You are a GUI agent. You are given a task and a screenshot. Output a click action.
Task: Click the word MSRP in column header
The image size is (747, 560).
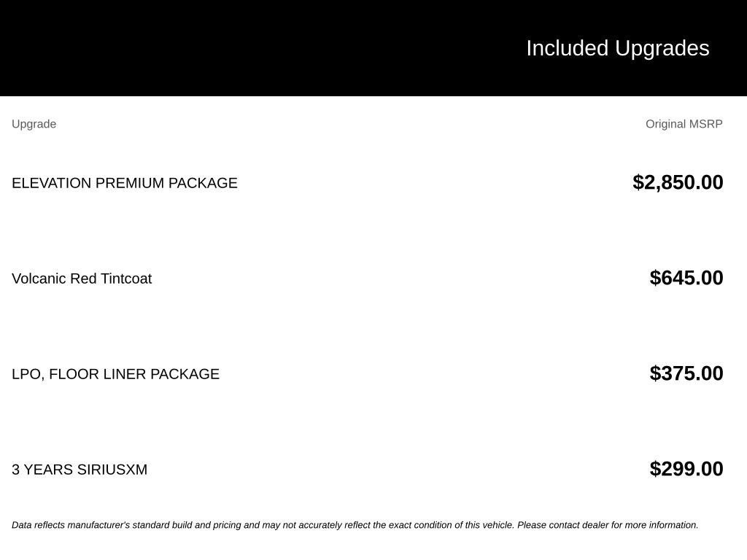click(705, 124)
